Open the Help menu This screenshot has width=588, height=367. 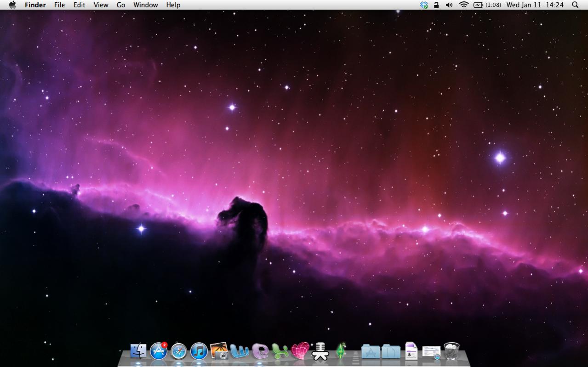pyautogui.click(x=173, y=5)
